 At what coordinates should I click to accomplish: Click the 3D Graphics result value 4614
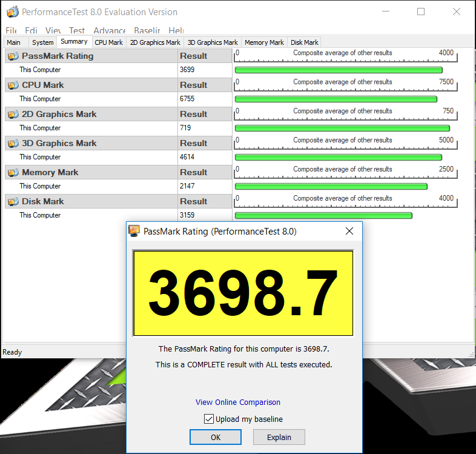(x=187, y=157)
